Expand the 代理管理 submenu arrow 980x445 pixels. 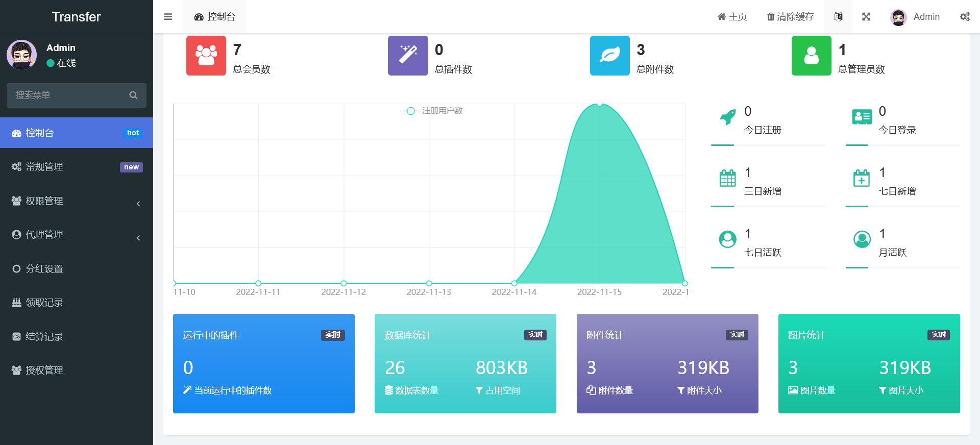(138, 238)
